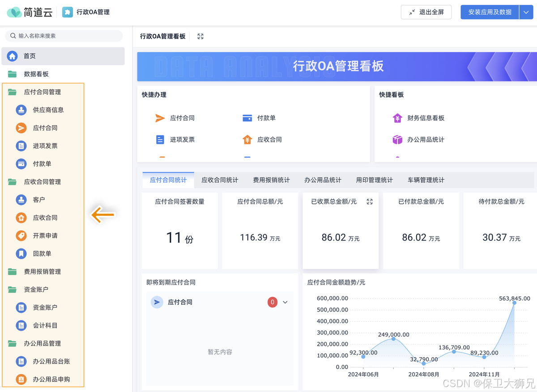Click the 249,000.00 data point on chart
This screenshot has height=392, width=537.
click(393, 339)
